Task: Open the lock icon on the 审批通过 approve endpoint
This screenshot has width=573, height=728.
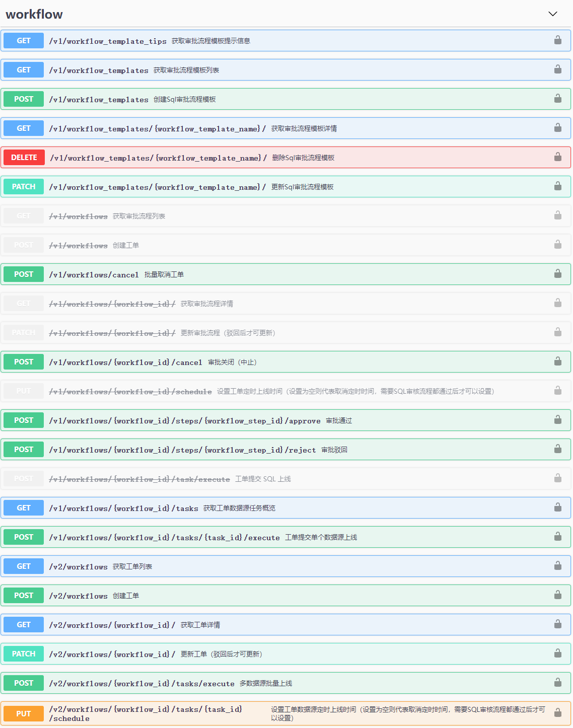Action: pos(558,420)
